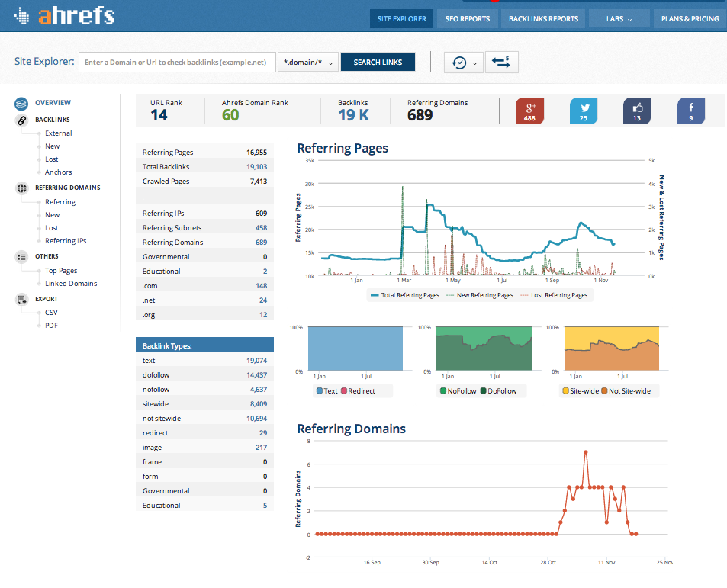The height and width of the screenshot is (588, 727).
Task: Click the Facebook button showing 9
Action: pyautogui.click(x=691, y=111)
